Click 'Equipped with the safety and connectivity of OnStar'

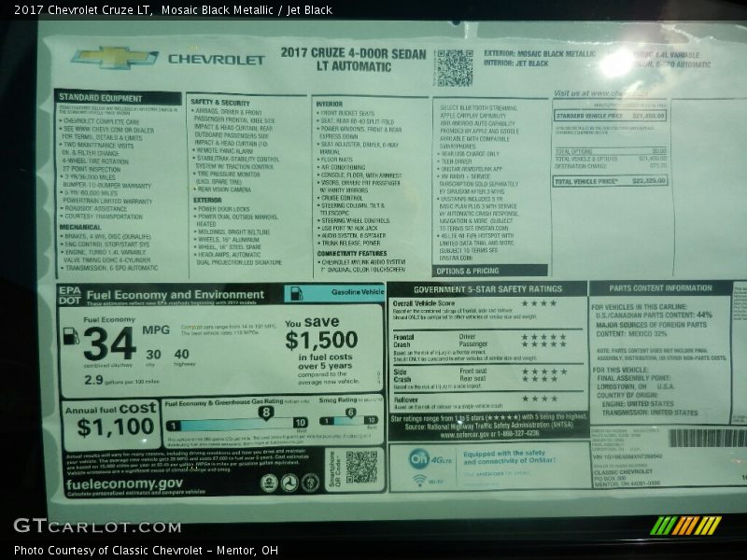[x=509, y=457]
